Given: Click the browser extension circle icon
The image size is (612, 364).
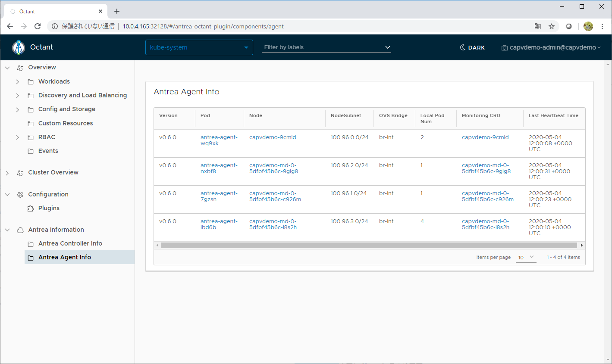Looking at the screenshot, I should click(x=569, y=26).
